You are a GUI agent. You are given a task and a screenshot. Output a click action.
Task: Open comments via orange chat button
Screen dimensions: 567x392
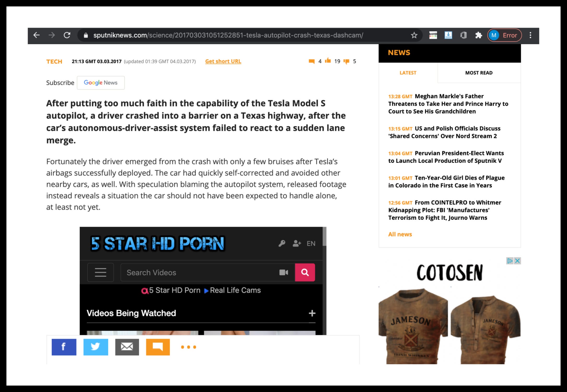click(x=158, y=347)
